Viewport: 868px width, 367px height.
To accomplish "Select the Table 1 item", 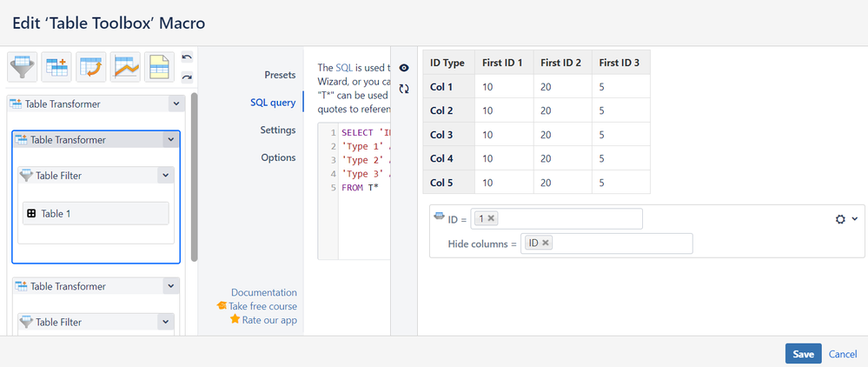I will pyautogui.click(x=96, y=213).
